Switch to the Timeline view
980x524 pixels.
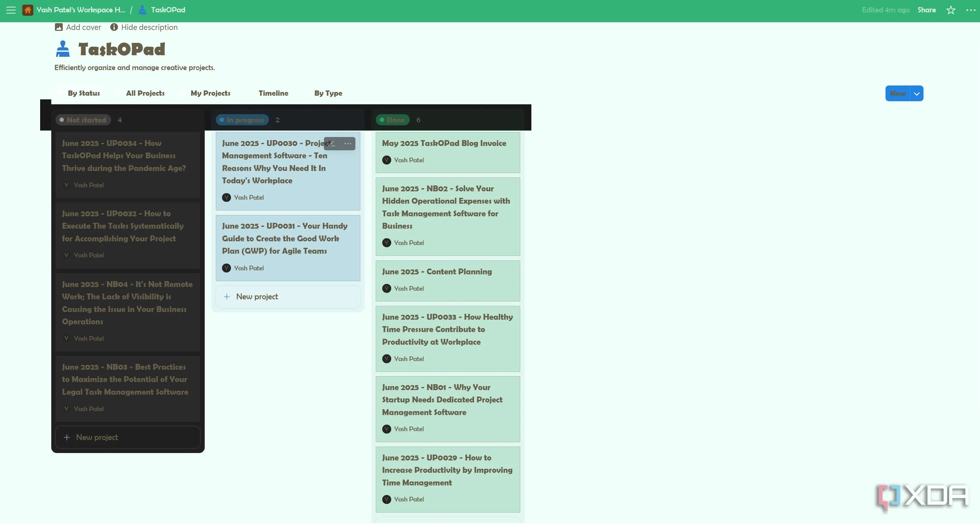tap(274, 93)
